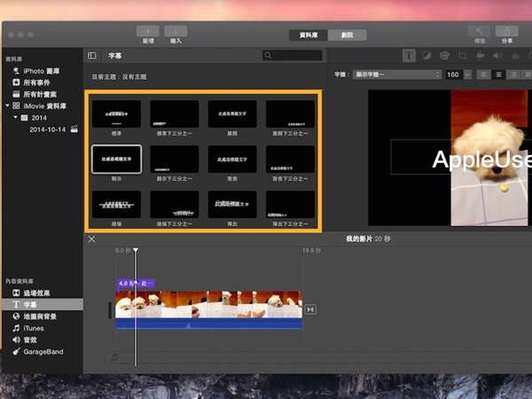Open 地圖與背景 (Maps & Backgrounds) in sidebar
Image resolution: width=532 pixels, height=399 pixels.
[x=39, y=316]
